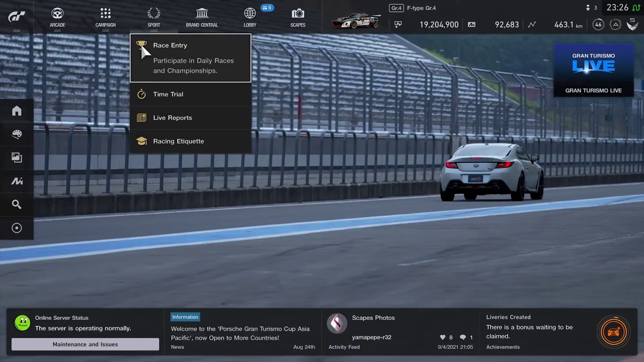Open Mileage Exchange in the sidebar
The width and height of the screenshot is (644, 362).
point(17,181)
